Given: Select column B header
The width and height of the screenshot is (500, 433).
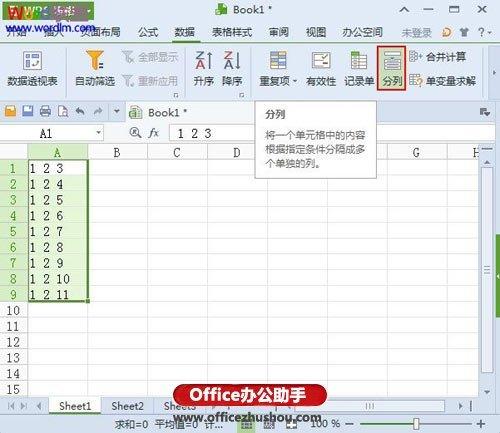Looking at the screenshot, I should pyautogui.click(x=117, y=153).
